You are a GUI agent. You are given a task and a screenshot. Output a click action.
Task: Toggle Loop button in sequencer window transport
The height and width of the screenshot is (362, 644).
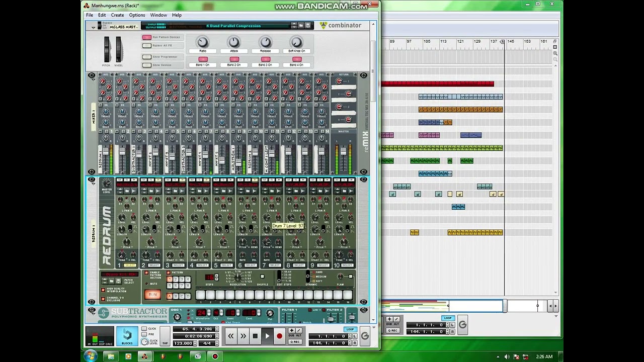448,318
